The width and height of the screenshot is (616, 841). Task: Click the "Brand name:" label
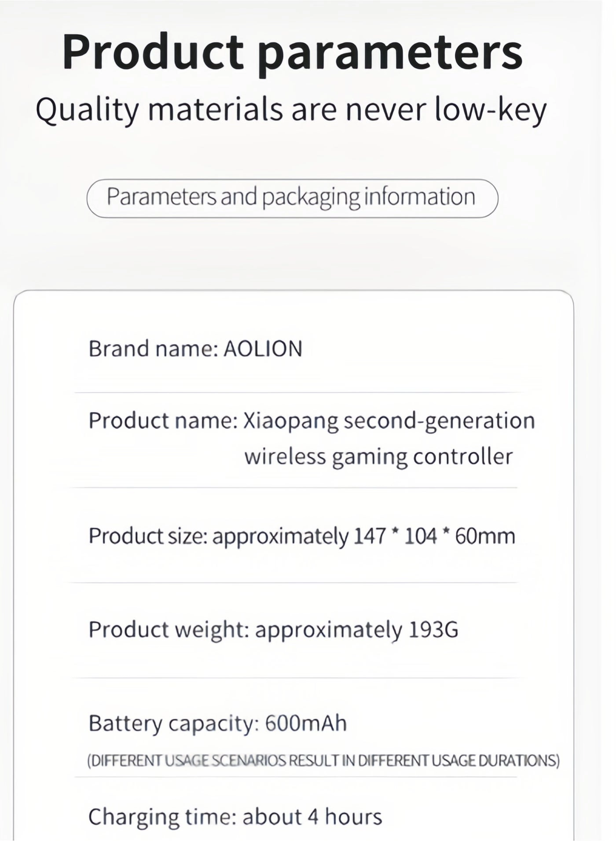pos(154,349)
